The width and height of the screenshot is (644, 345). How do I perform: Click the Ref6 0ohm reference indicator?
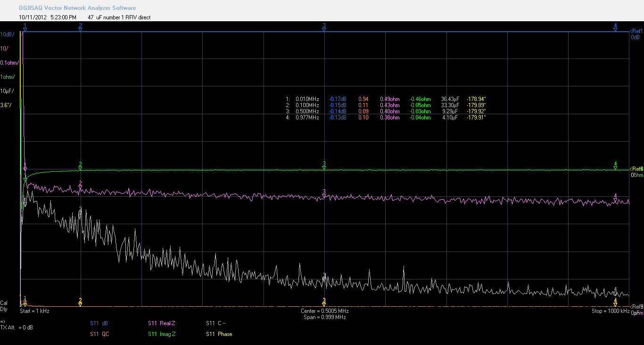[636, 172]
